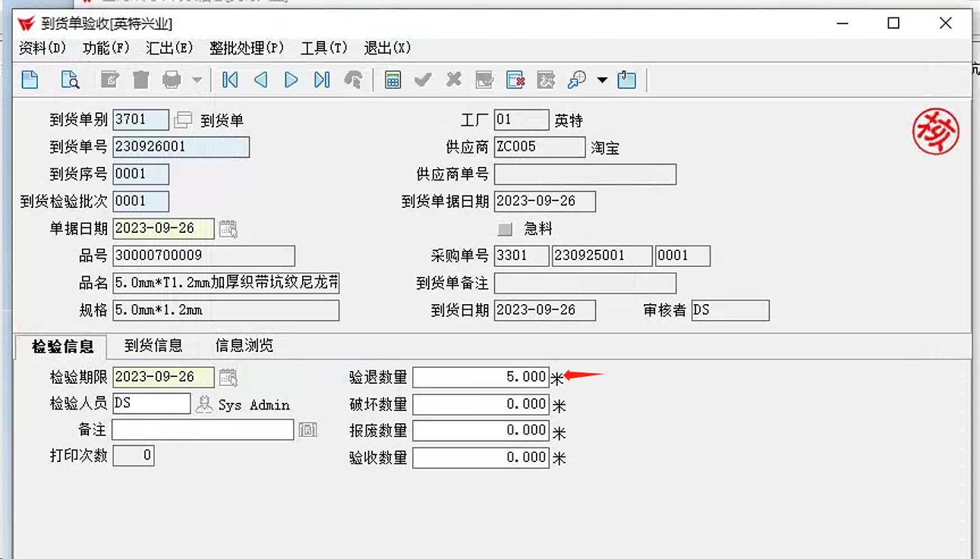Go to the first record
This screenshot has width=980, height=559.
point(230,80)
